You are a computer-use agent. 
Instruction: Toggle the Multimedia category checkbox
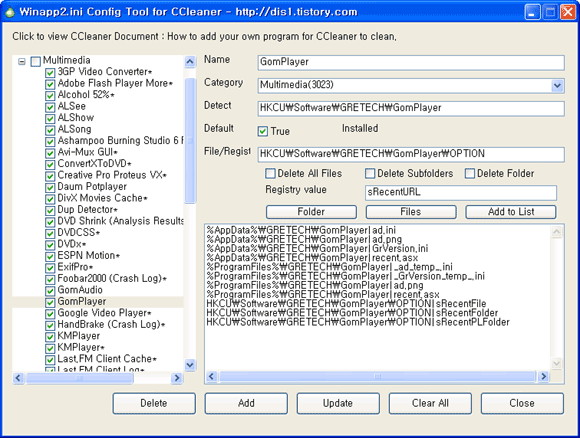point(36,61)
